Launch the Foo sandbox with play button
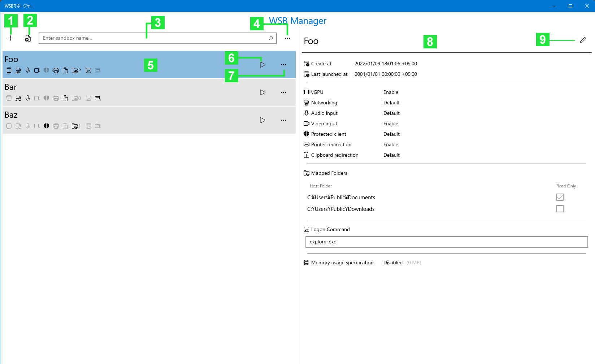 (262, 65)
